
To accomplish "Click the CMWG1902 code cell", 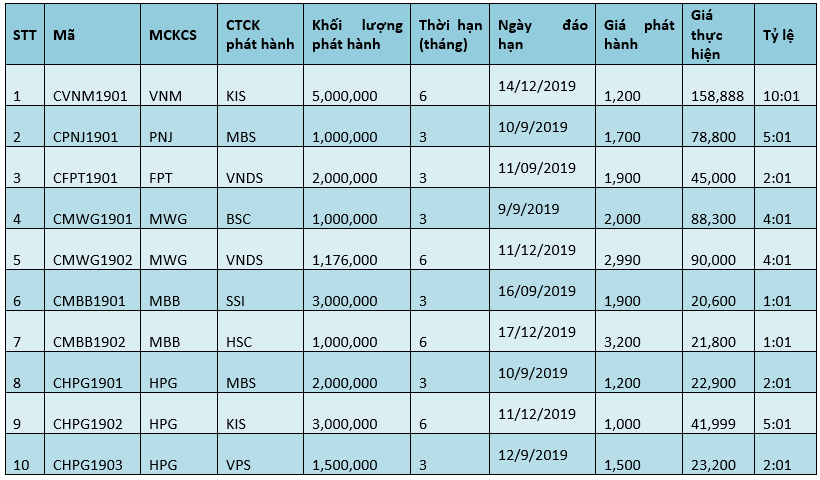I will (x=92, y=249).
